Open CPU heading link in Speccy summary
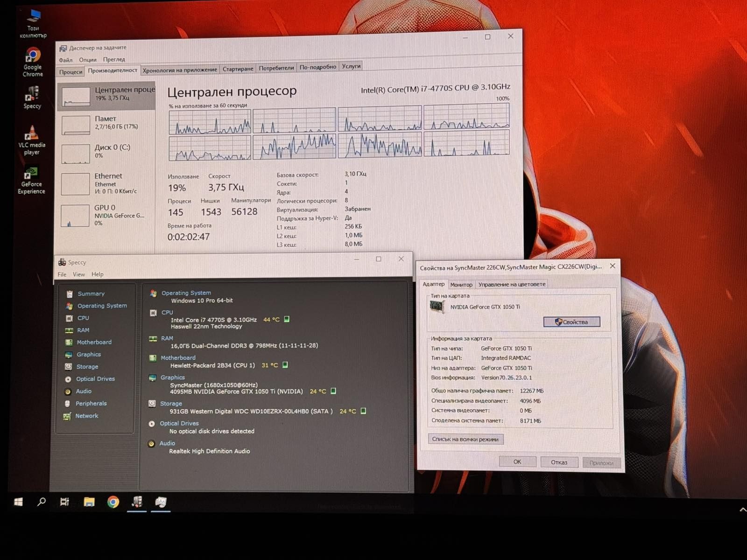This screenshot has height=560, width=747. click(167, 313)
